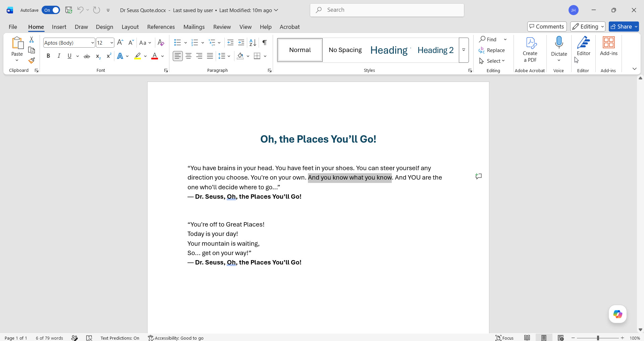
Task: Activate the Format Painter brush
Action: point(32,60)
